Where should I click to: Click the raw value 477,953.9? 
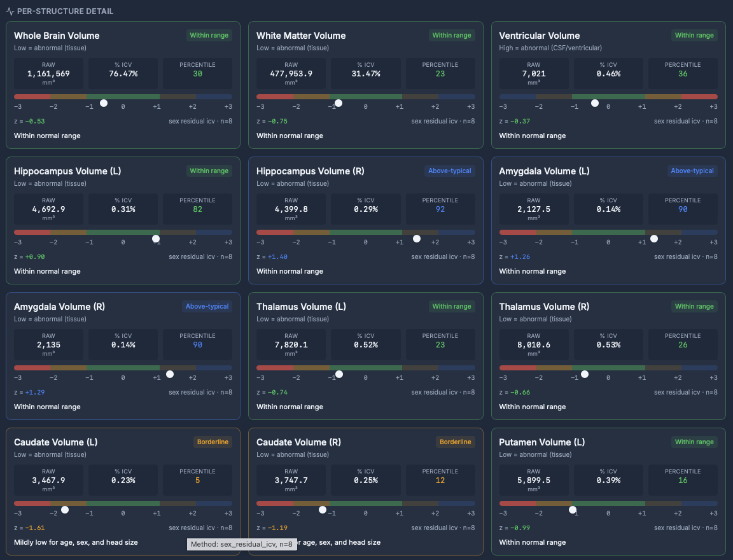pyautogui.click(x=291, y=74)
